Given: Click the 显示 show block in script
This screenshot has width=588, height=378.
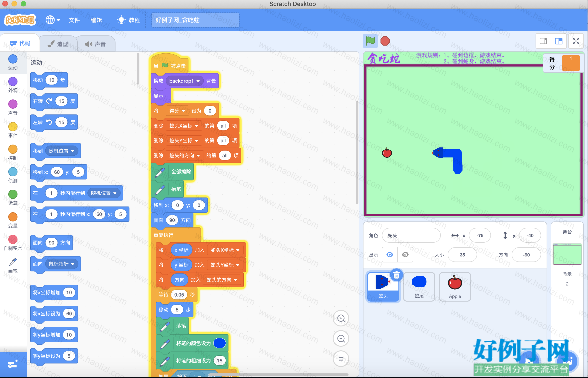Looking at the screenshot, I should tap(161, 96).
